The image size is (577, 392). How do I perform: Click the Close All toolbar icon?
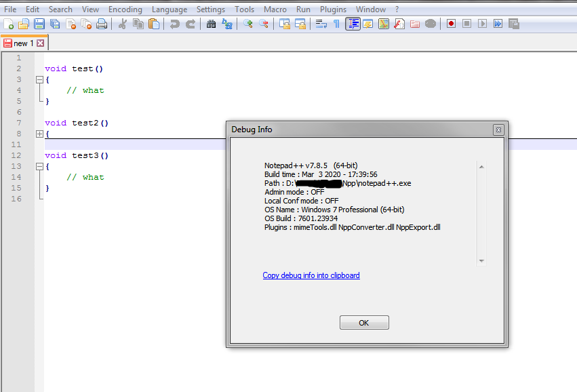coord(86,24)
